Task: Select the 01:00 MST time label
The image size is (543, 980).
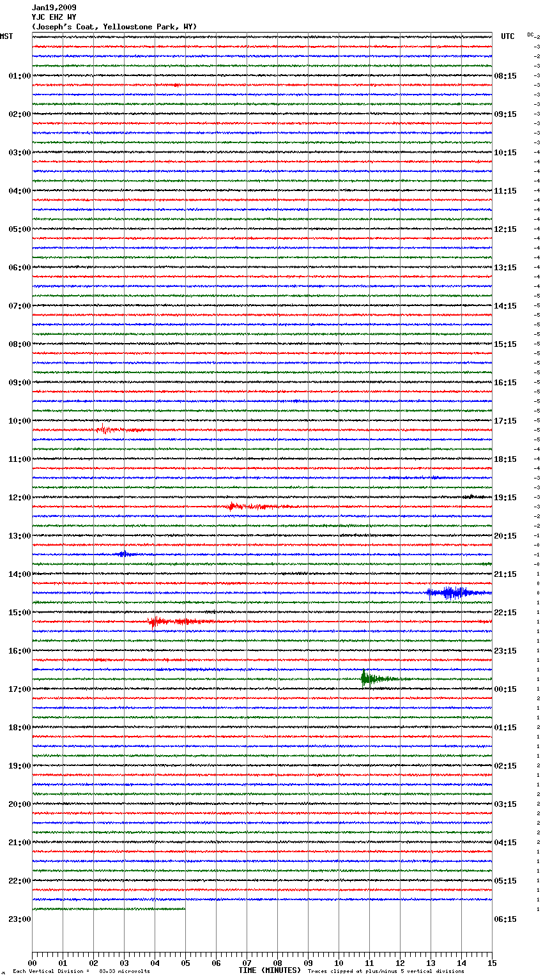Action: point(19,76)
